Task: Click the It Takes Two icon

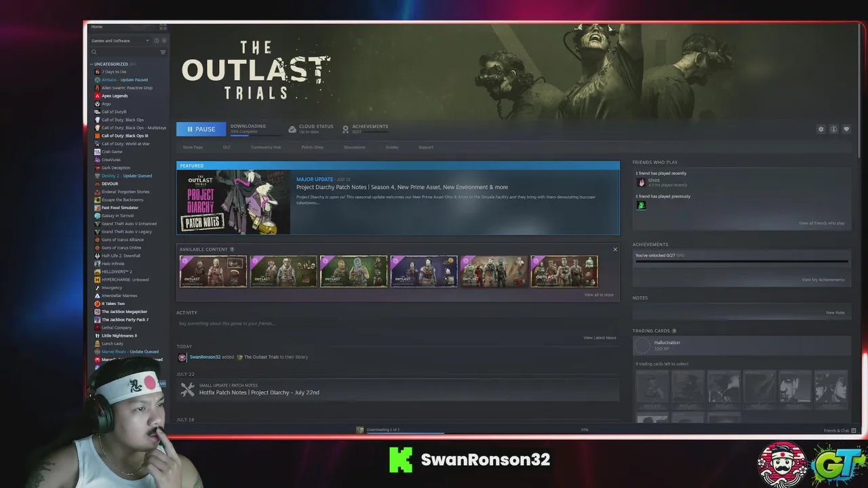Action: [98, 304]
